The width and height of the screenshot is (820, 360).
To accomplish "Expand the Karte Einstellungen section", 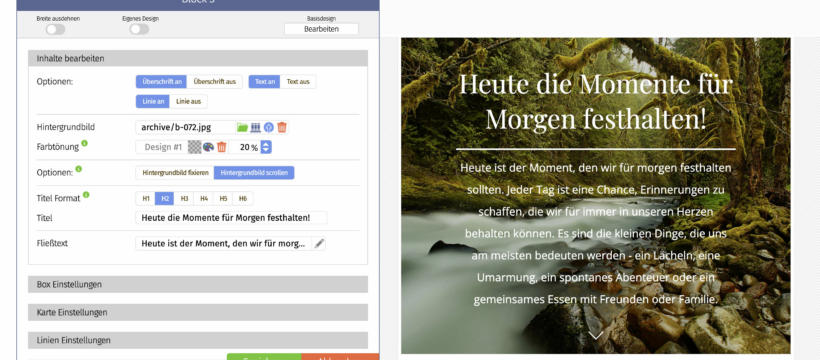I will (x=198, y=312).
